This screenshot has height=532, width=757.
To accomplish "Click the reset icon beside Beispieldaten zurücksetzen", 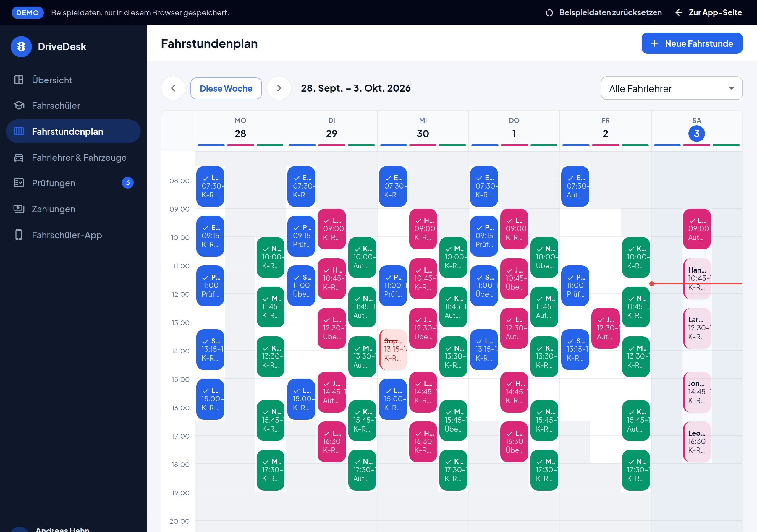I will (549, 12).
